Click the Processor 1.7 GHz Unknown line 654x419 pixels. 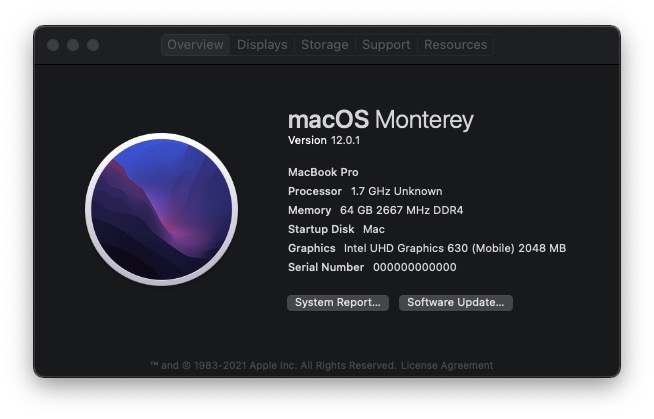[x=365, y=191]
